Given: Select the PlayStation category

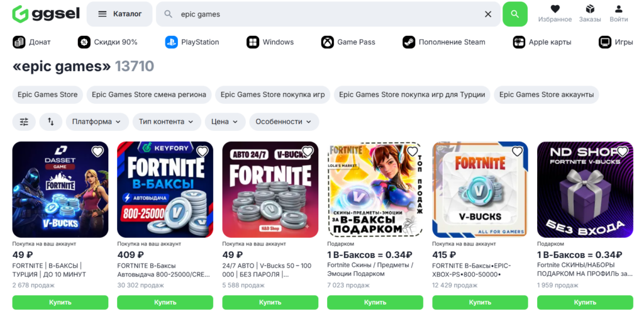Looking at the screenshot, I should pyautogui.click(x=192, y=42).
